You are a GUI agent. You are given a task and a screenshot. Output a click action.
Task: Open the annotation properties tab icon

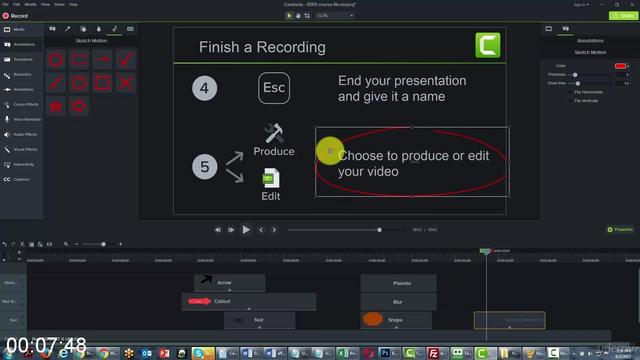tap(566, 29)
